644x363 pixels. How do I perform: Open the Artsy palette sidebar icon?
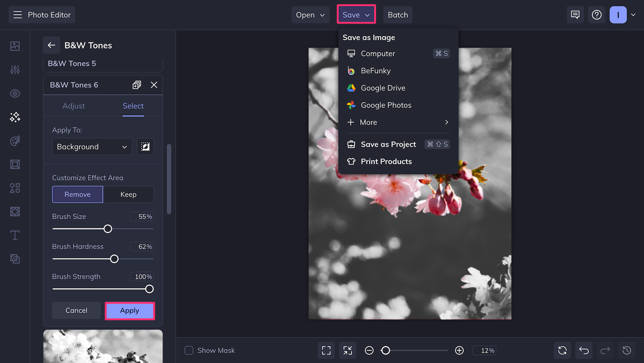point(15,141)
